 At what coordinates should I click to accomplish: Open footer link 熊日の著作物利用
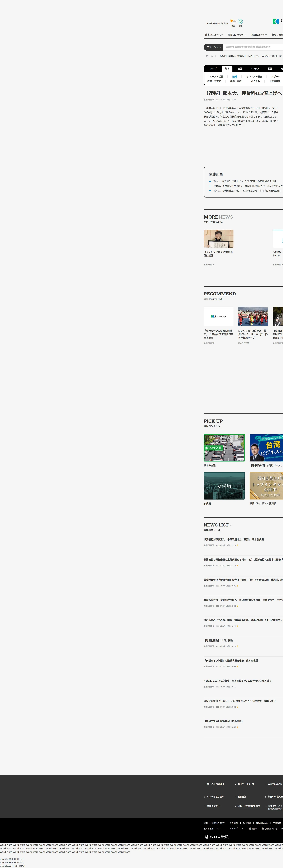point(215,784)
